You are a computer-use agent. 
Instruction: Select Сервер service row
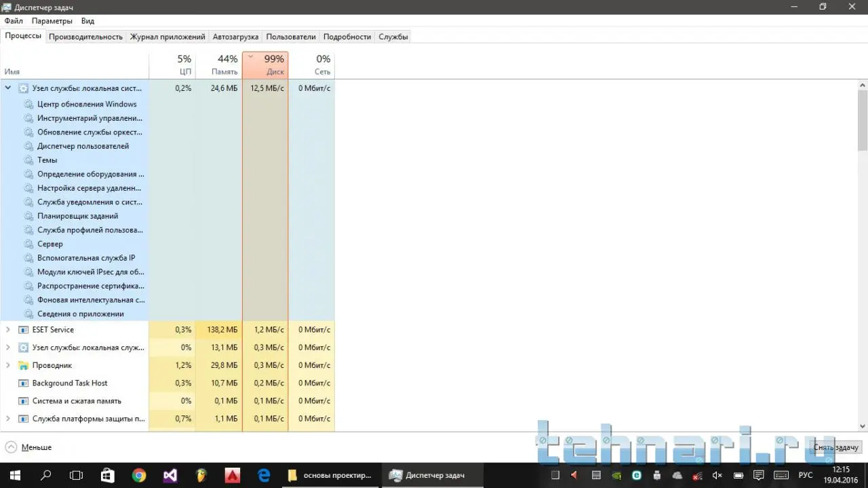point(50,244)
